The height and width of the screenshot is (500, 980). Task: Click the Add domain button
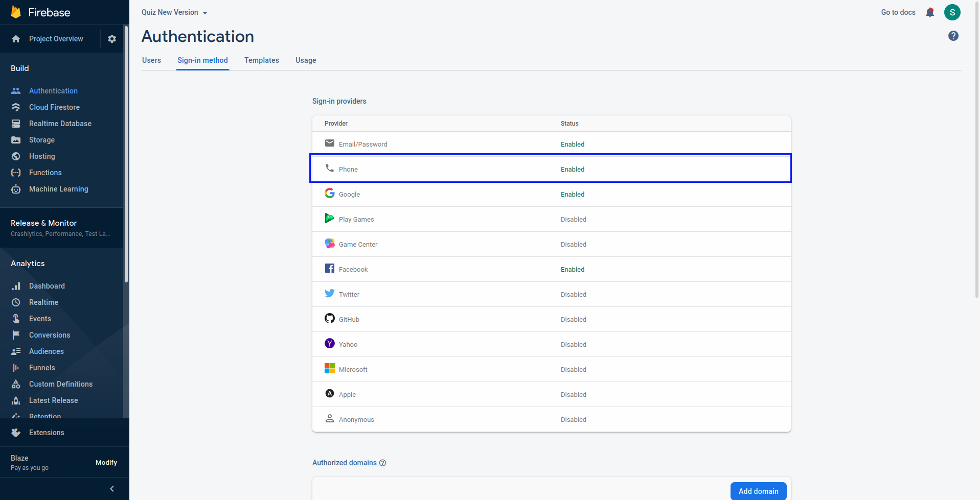point(759,491)
